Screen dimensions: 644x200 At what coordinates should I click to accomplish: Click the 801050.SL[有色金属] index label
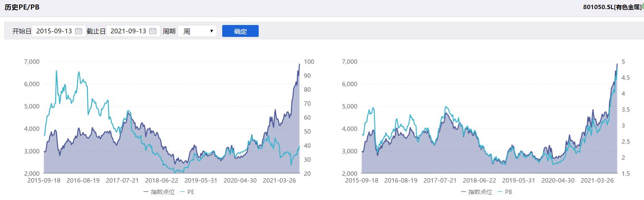point(611,7)
